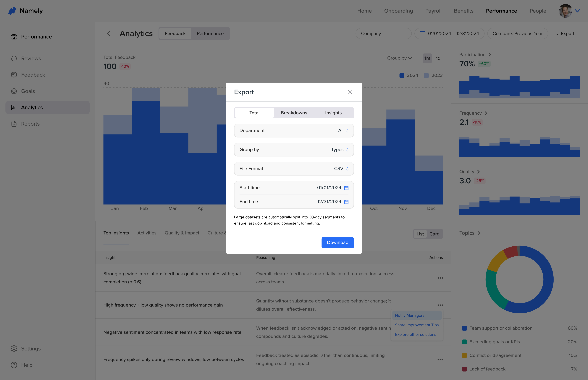Click the Namely logo

pos(12,11)
